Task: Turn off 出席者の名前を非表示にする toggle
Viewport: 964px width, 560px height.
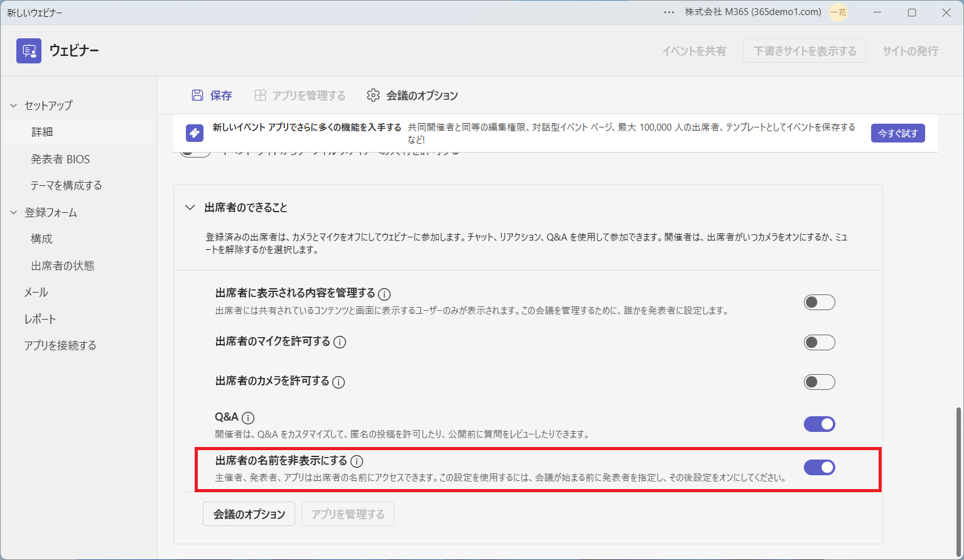Action: [x=820, y=467]
